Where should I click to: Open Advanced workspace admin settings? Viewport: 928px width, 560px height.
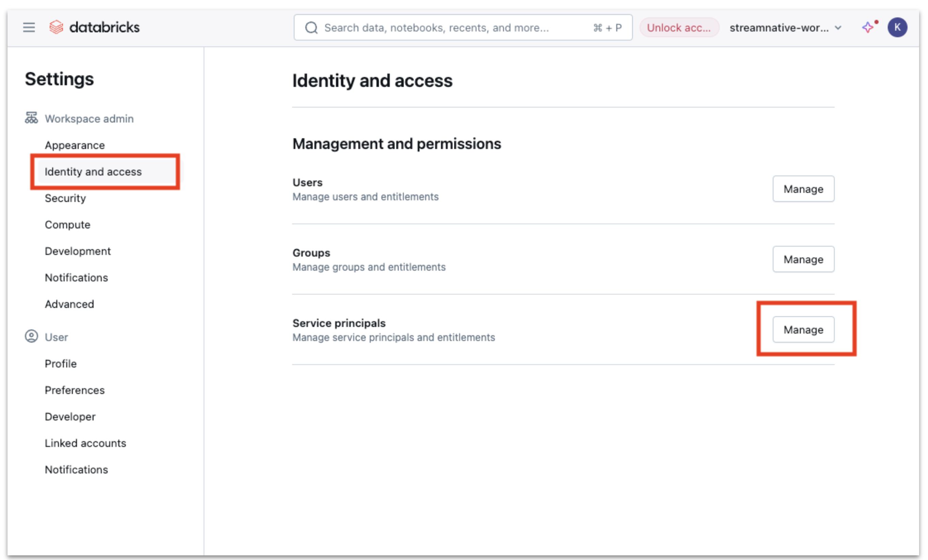click(68, 304)
